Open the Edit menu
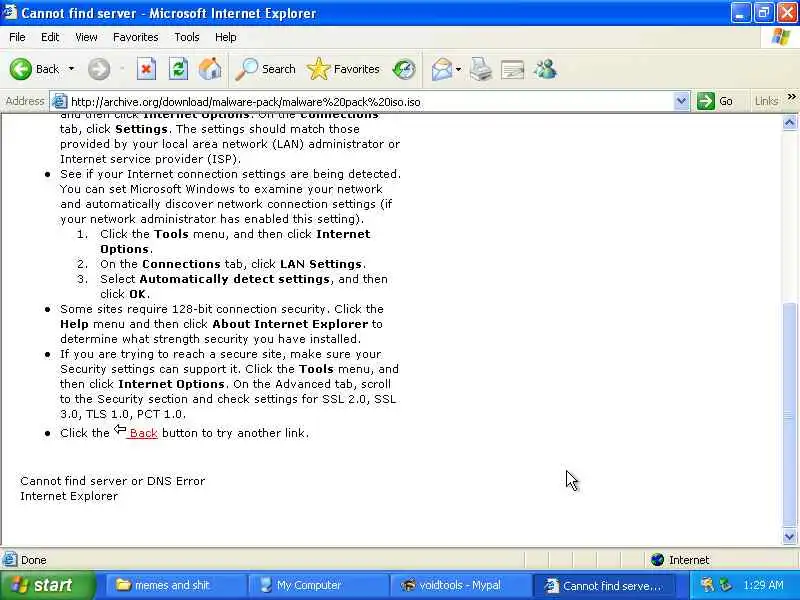800x600 pixels. click(x=50, y=37)
